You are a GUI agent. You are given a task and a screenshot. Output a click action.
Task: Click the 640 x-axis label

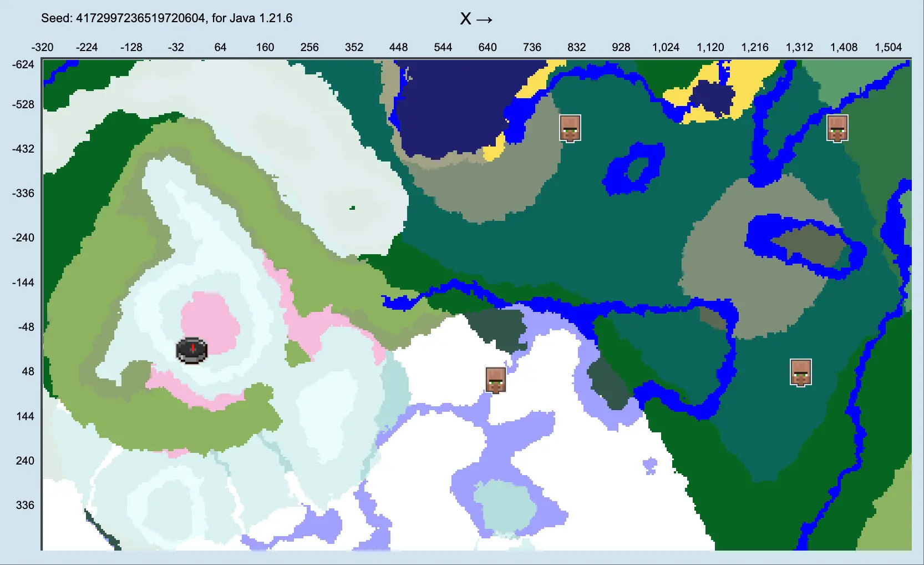pyautogui.click(x=488, y=47)
